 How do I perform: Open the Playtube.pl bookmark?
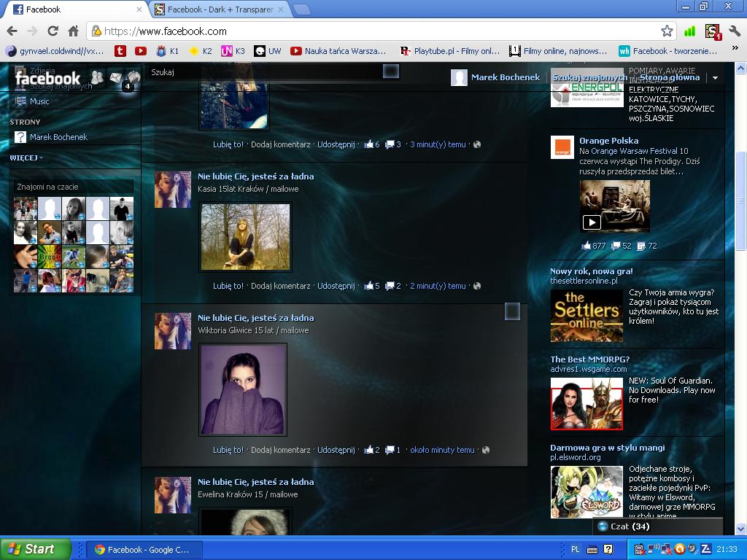tap(450, 51)
